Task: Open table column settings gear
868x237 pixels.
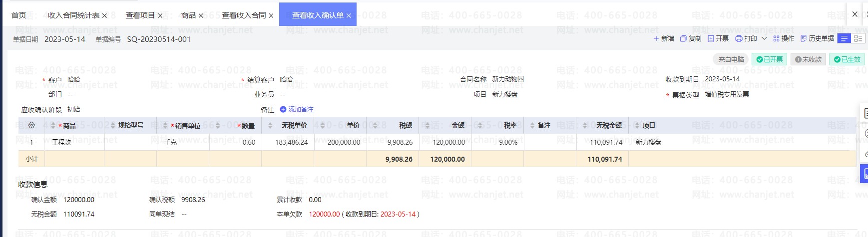Action: coord(31,126)
